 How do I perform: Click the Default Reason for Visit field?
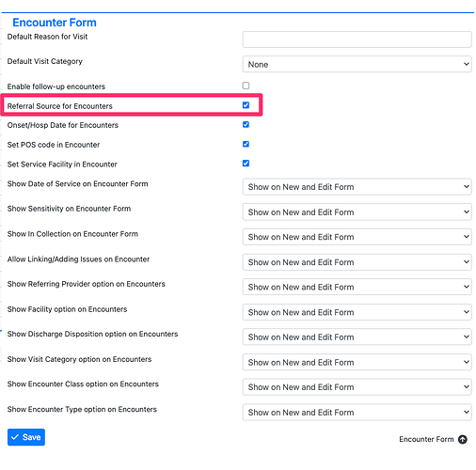357,39
